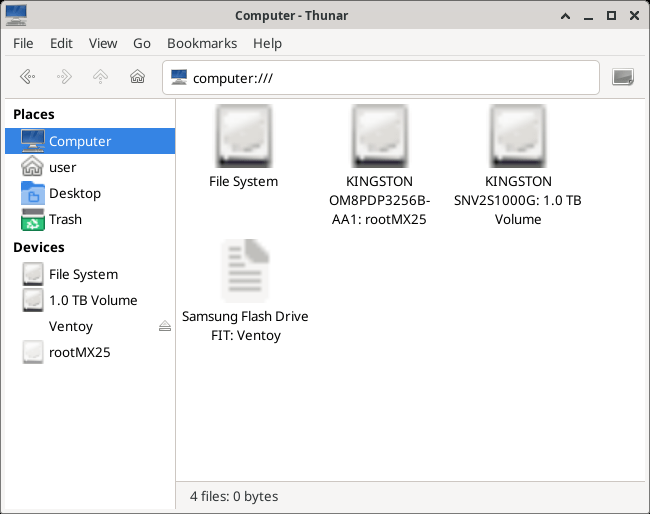Click the back navigation arrow

pyautogui.click(x=28, y=77)
